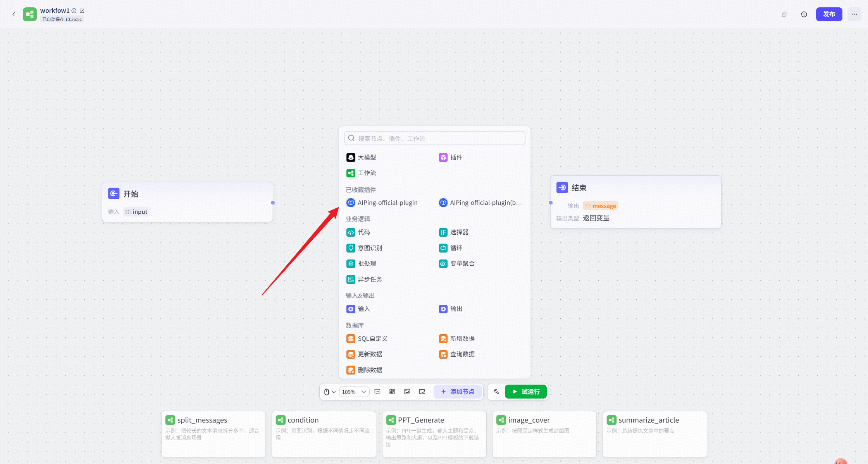This screenshot has height=464, width=868.
Task: Open the debug wrench tool
Action: click(496, 392)
